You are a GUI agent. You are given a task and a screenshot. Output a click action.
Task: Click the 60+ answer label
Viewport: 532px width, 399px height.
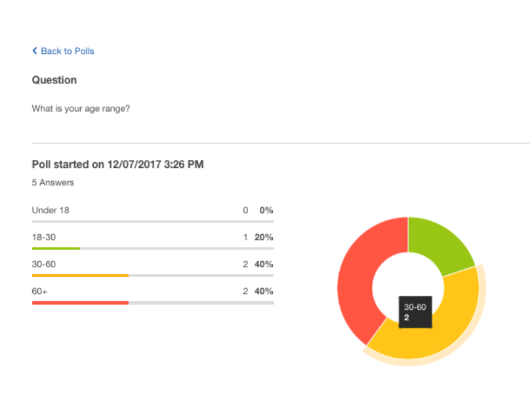pyautogui.click(x=40, y=291)
